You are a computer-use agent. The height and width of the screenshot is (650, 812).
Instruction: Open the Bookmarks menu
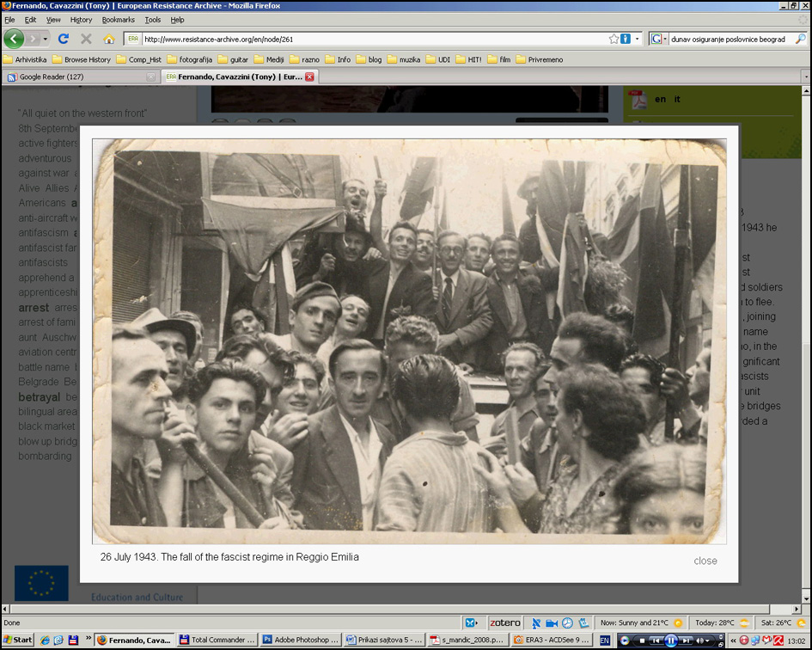pos(118,20)
